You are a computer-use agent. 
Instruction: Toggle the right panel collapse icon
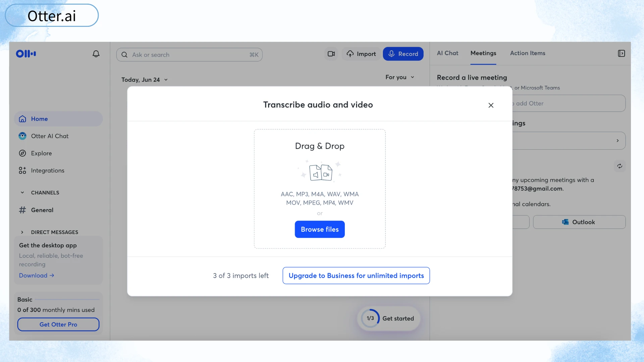[621, 53]
